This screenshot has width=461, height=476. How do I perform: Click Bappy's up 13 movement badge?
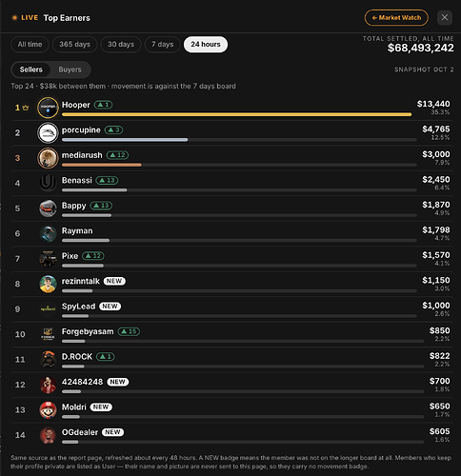click(101, 206)
